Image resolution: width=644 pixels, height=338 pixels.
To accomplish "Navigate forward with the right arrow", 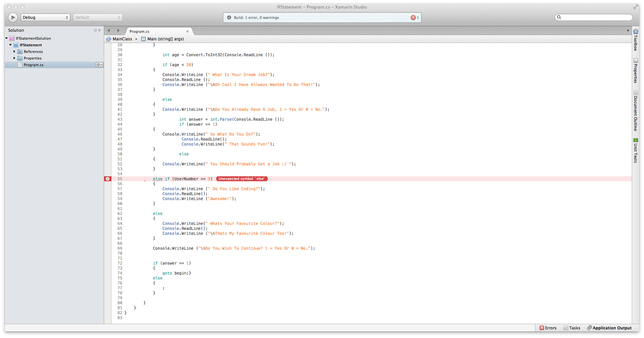I will click(118, 30).
